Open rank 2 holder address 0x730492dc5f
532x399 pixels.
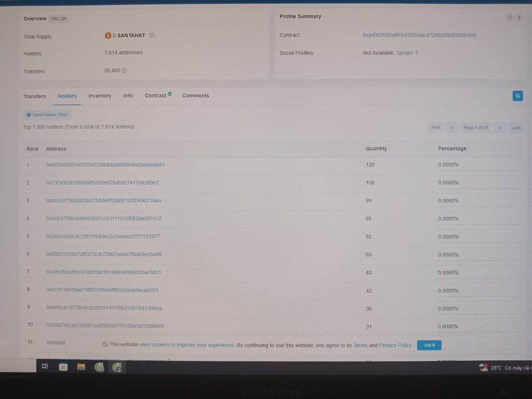point(102,183)
